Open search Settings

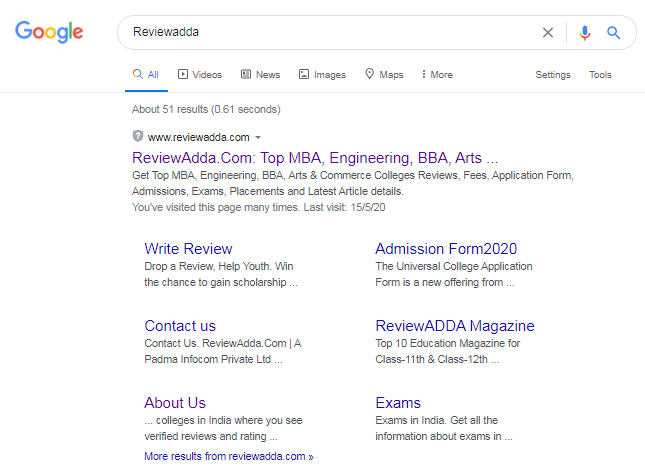(552, 75)
